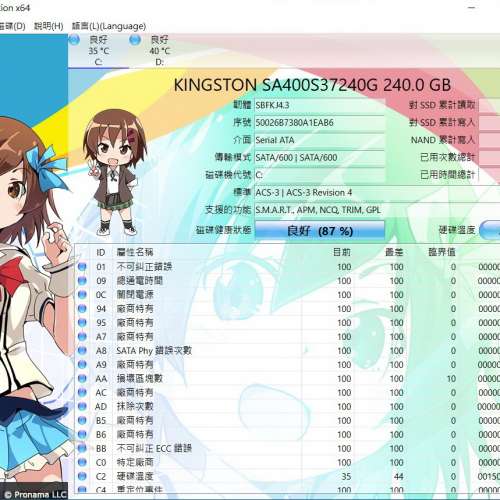Click the threshold value 10 in row AA

[451, 379]
